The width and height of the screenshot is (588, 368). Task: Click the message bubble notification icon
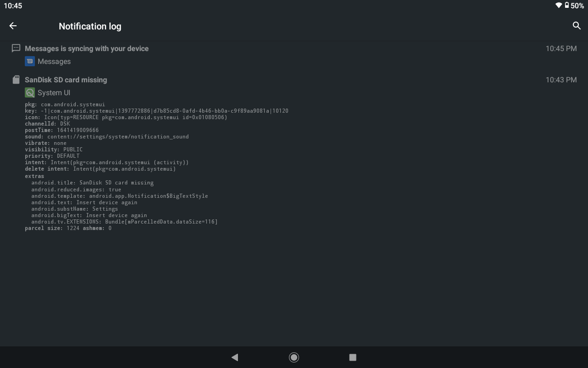click(16, 48)
